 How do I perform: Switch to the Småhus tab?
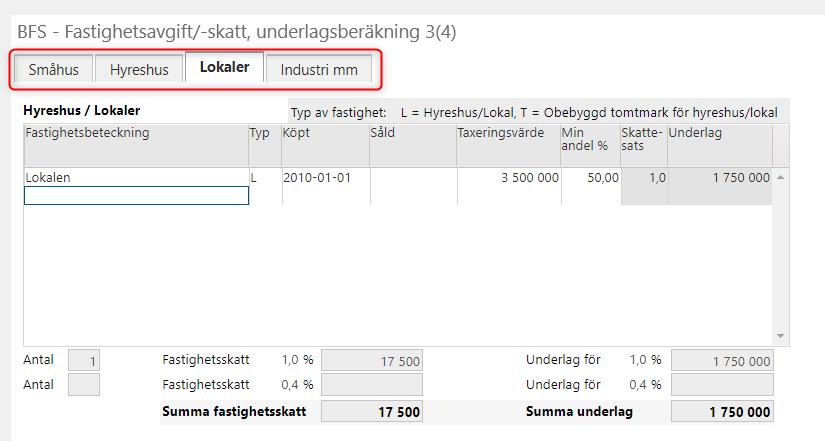pos(54,69)
